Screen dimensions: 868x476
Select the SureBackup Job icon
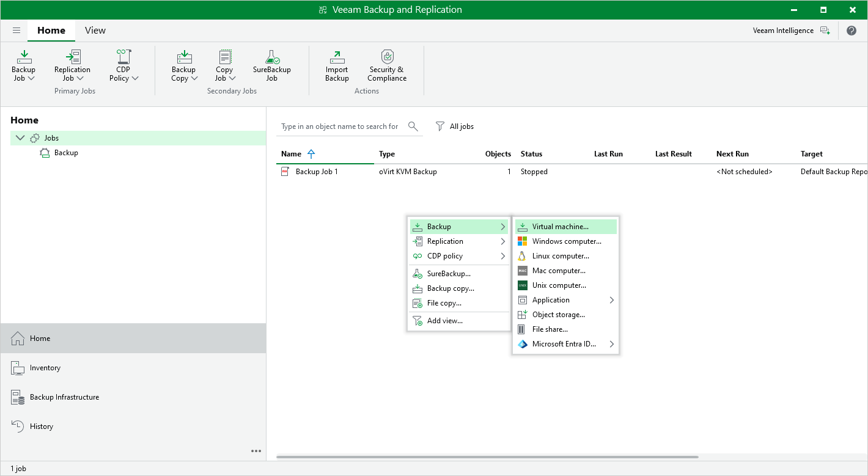271,57
